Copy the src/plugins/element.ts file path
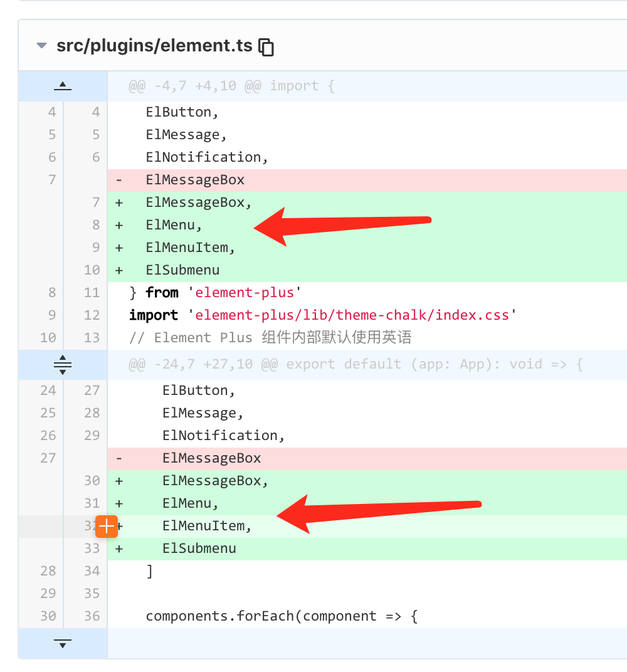 pos(266,47)
